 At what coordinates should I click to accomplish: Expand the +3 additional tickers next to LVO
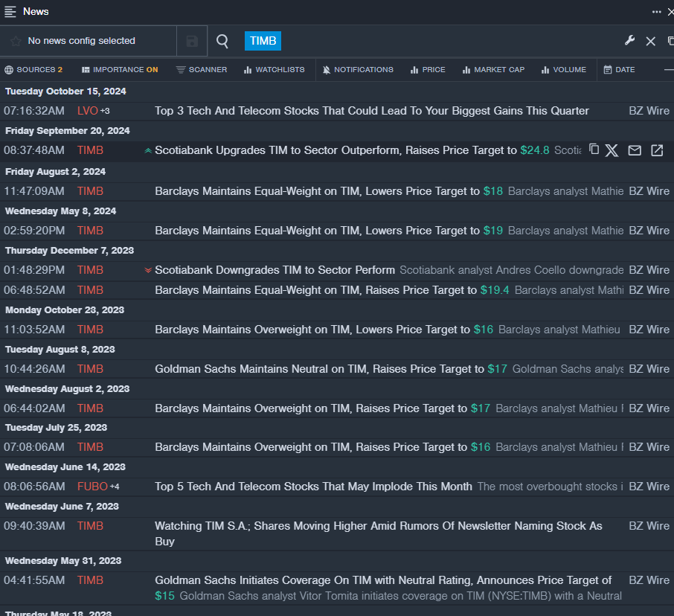point(106,111)
